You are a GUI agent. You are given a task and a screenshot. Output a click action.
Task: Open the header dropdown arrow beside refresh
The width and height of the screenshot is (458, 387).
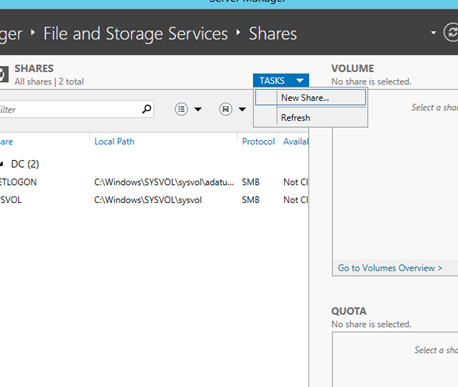(433, 33)
